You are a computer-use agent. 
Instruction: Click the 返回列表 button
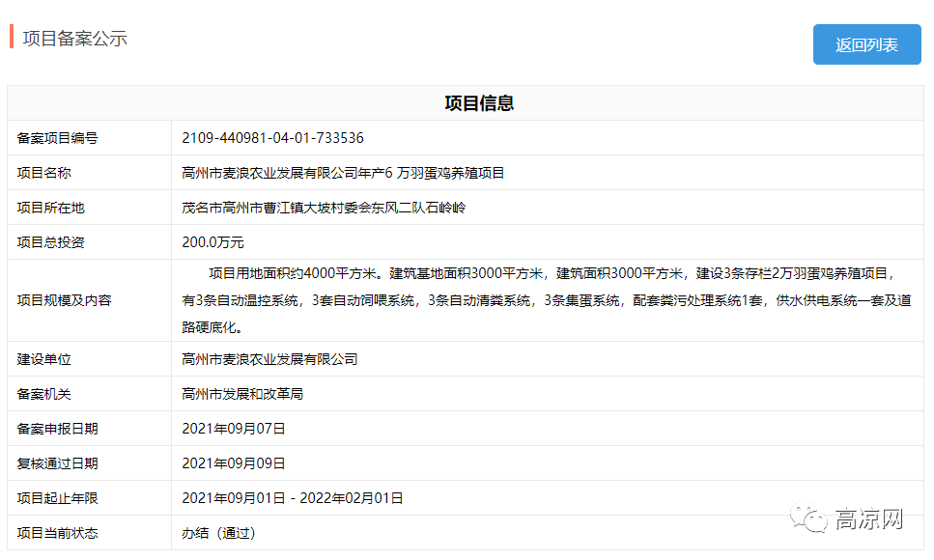point(866,44)
